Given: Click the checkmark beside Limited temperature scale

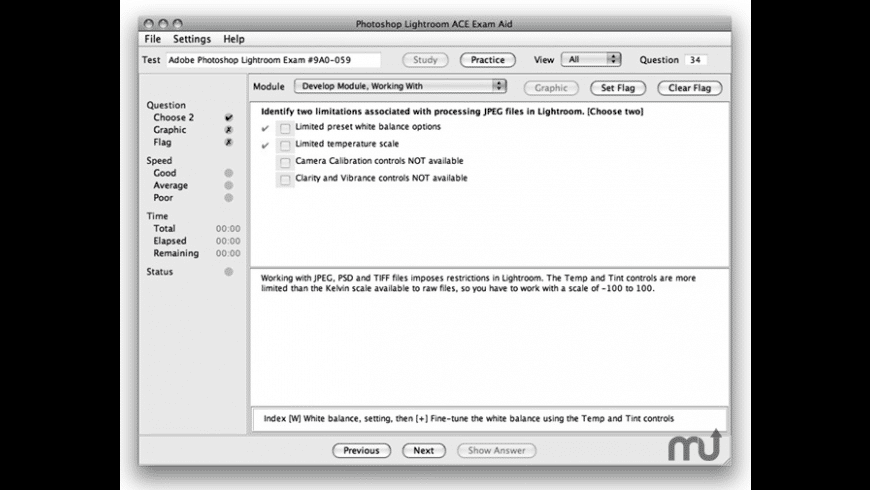Looking at the screenshot, I should point(265,145).
